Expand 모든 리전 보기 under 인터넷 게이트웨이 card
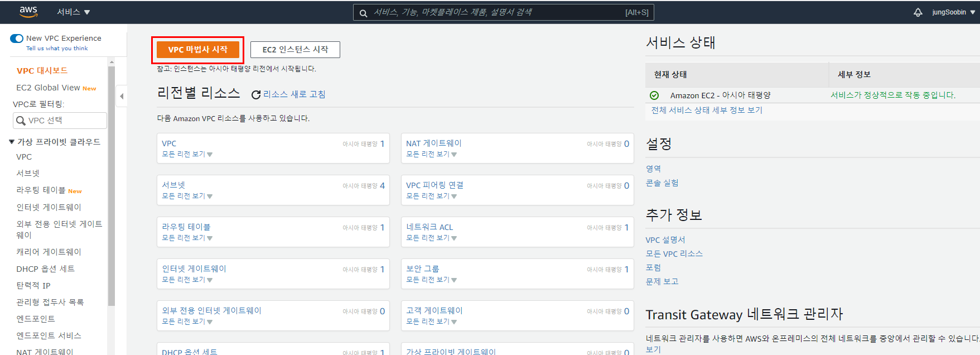Image resolution: width=980 pixels, height=355 pixels. (187, 280)
